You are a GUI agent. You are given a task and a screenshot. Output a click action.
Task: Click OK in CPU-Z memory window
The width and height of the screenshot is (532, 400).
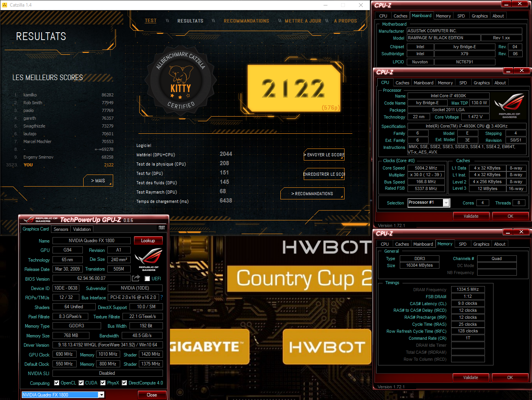pos(510,377)
